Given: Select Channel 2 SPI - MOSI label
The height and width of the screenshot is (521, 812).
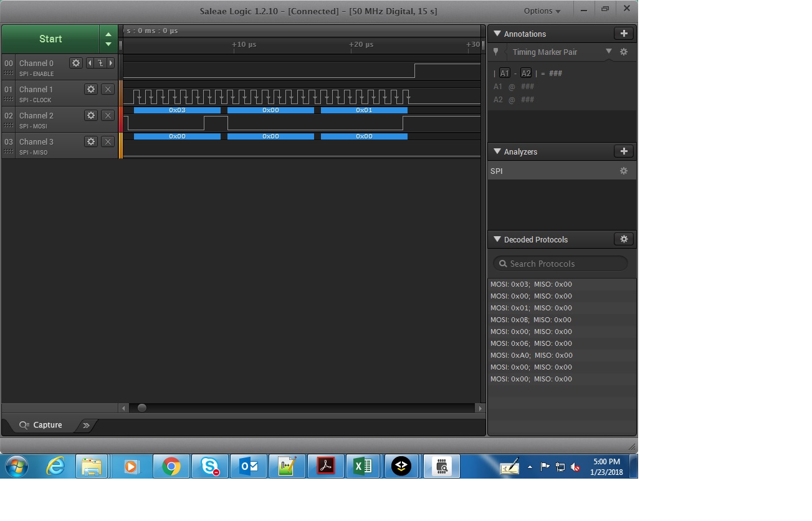Looking at the screenshot, I should pos(33,126).
